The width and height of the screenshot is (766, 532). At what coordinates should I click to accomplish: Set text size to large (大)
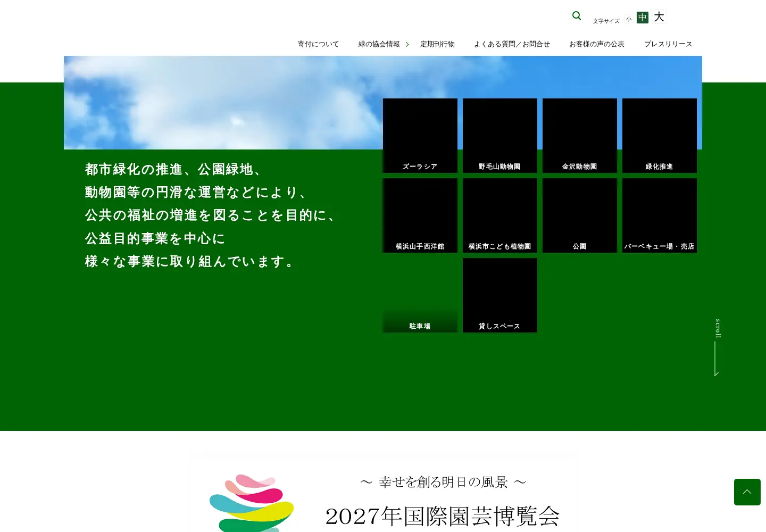click(x=659, y=17)
